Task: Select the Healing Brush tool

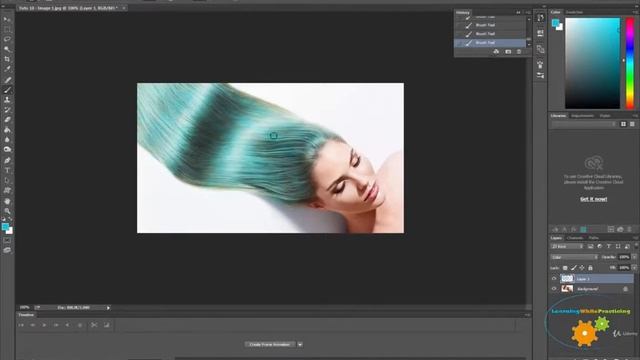Action: (7, 80)
